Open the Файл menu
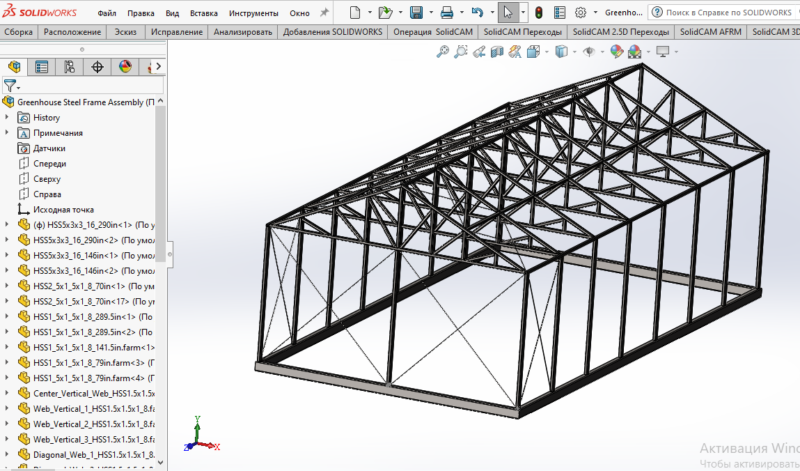Image resolution: width=800 pixels, height=471 pixels. tap(107, 13)
